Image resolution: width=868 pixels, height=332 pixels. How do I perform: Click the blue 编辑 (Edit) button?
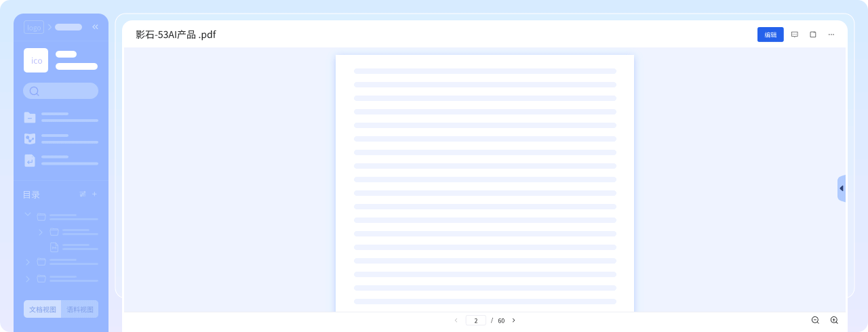[770, 35]
